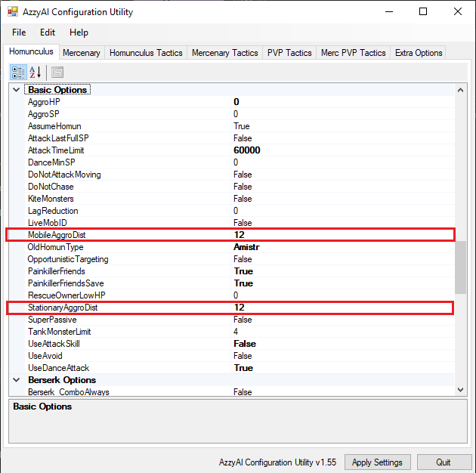The width and height of the screenshot is (476, 473).
Task: Select the AssumeHomun True value
Action: 342,126
